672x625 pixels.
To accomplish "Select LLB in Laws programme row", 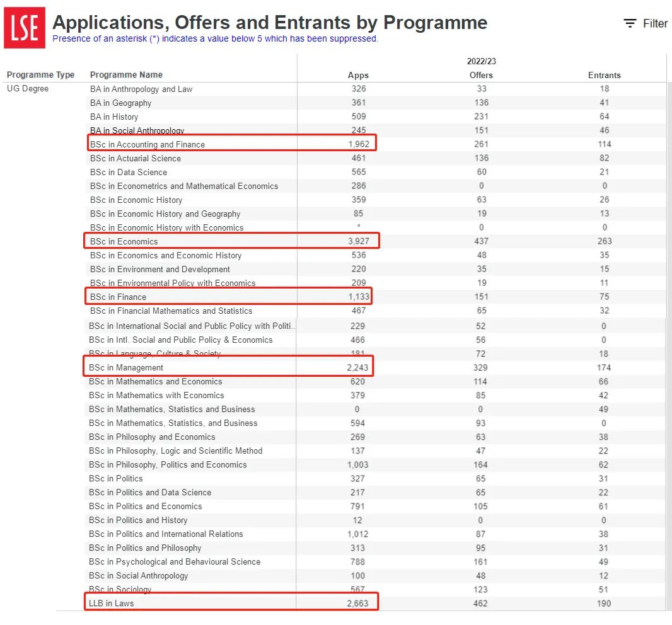I will tap(112, 603).
